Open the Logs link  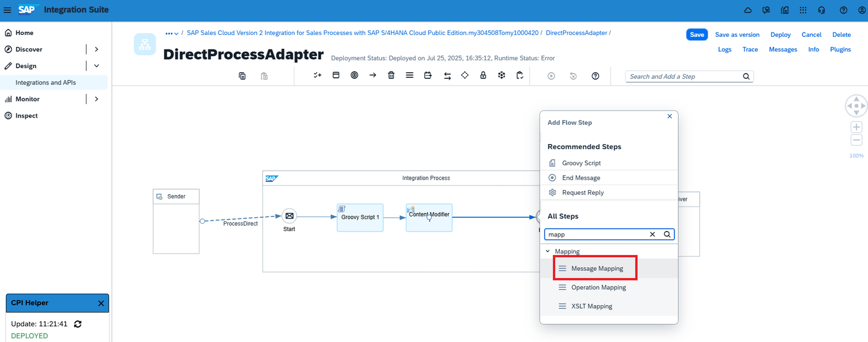[x=725, y=49]
